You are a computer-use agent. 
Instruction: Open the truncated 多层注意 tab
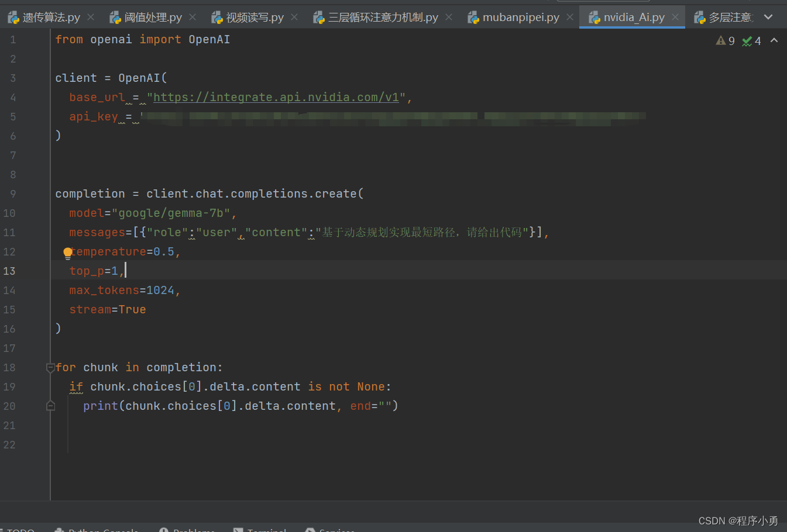(723, 18)
